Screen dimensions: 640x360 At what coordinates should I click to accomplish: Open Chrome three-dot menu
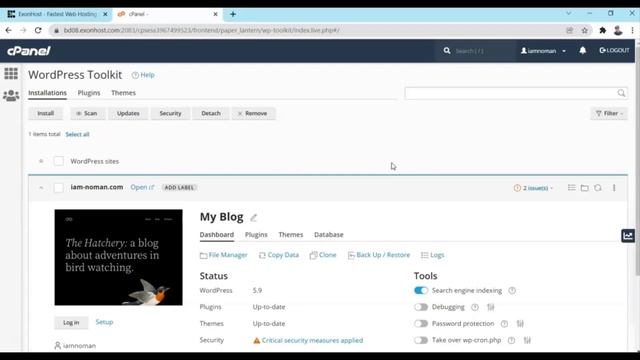(x=632, y=30)
